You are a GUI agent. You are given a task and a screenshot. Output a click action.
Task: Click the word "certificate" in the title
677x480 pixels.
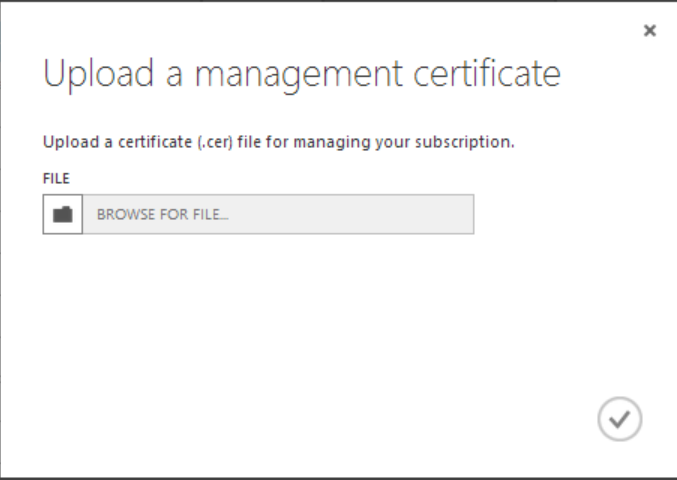point(487,74)
